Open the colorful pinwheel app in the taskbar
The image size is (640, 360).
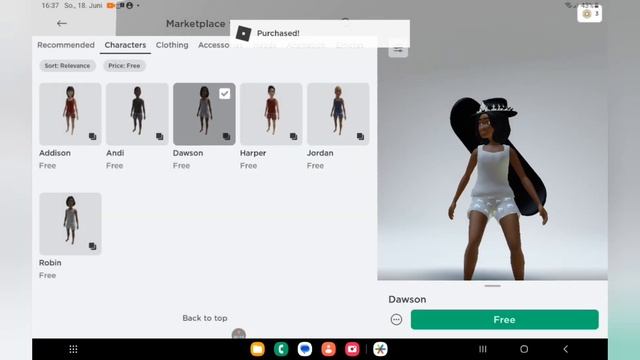tap(380, 349)
